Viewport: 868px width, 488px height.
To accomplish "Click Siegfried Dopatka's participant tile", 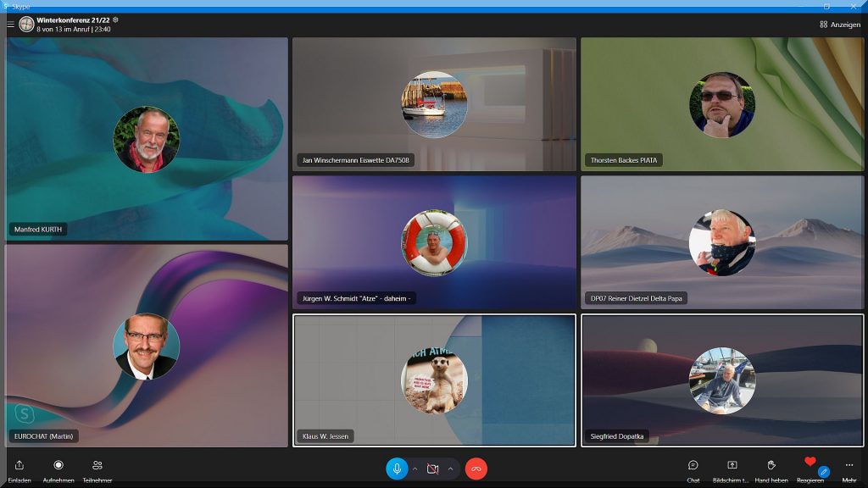I will click(x=722, y=380).
